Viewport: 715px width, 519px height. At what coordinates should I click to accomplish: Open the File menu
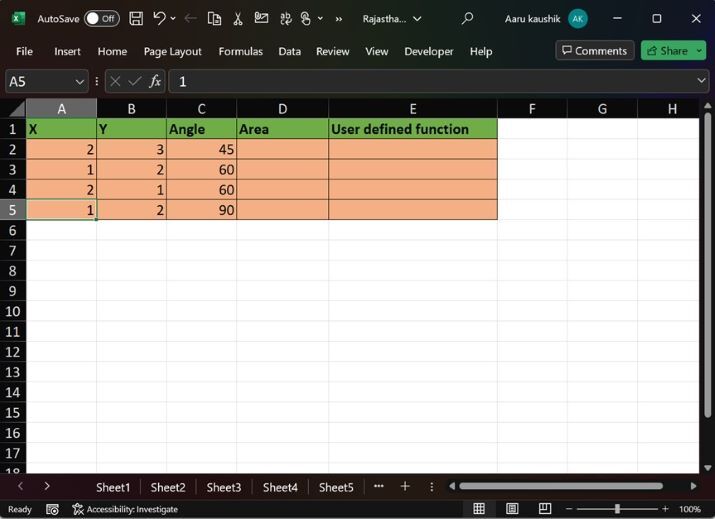pyautogui.click(x=24, y=52)
